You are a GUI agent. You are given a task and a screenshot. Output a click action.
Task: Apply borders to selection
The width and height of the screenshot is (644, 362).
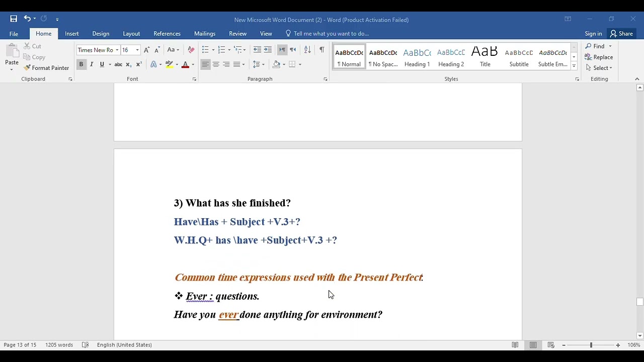[x=292, y=64]
